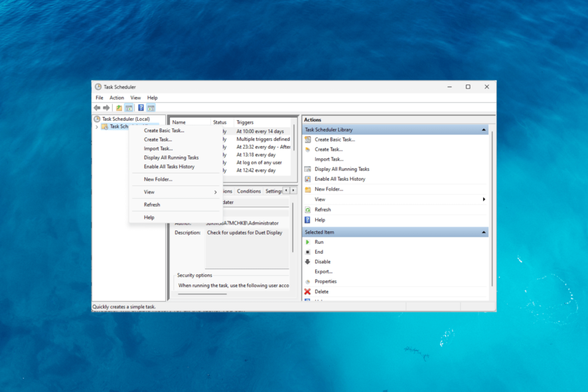Click Export under Selected Item
The height and width of the screenshot is (392, 588).
coord(323,271)
